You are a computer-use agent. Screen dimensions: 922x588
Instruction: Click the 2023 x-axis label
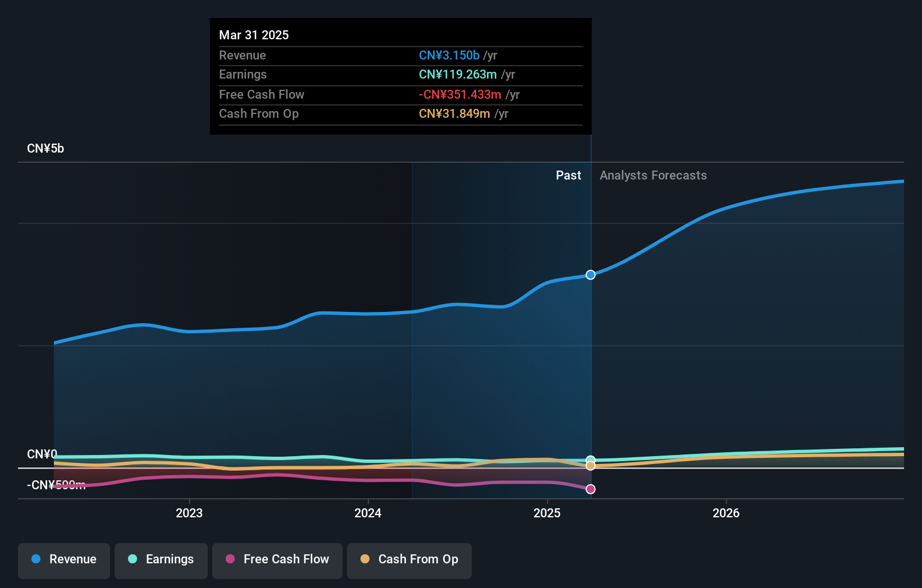[x=189, y=513]
